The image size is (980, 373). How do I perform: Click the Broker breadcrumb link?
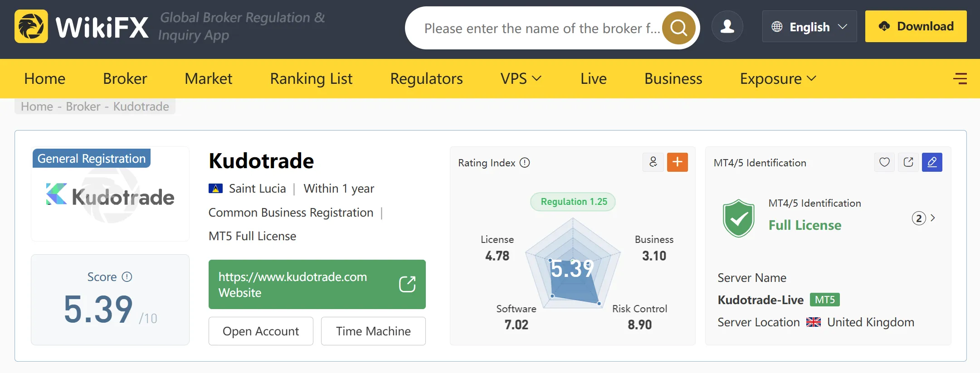point(83,107)
